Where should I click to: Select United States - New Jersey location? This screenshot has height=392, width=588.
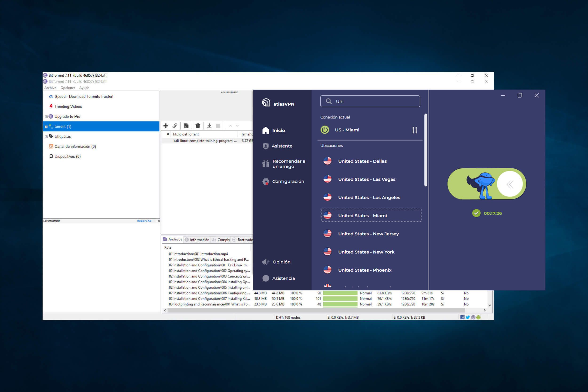pyautogui.click(x=371, y=234)
